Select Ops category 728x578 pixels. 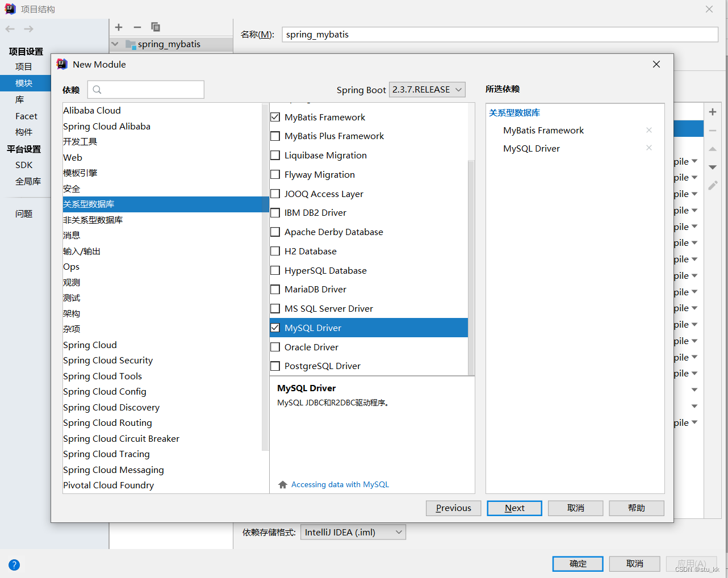[71, 266]
